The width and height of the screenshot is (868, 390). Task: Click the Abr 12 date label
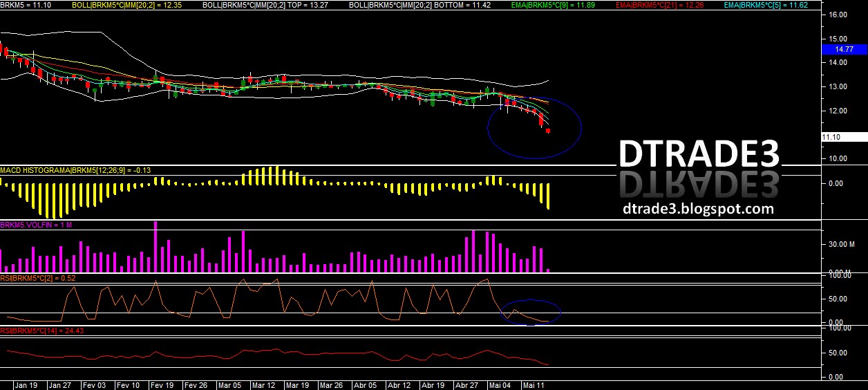point(399,384)
